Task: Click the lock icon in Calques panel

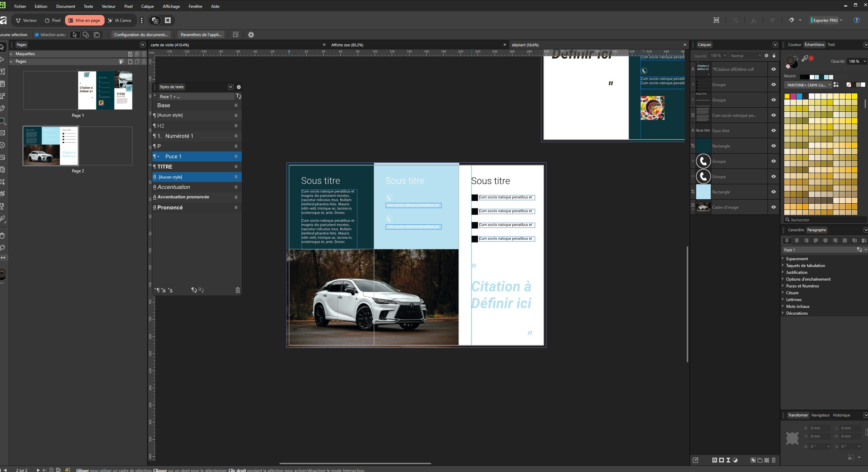Action: [774, 56]
